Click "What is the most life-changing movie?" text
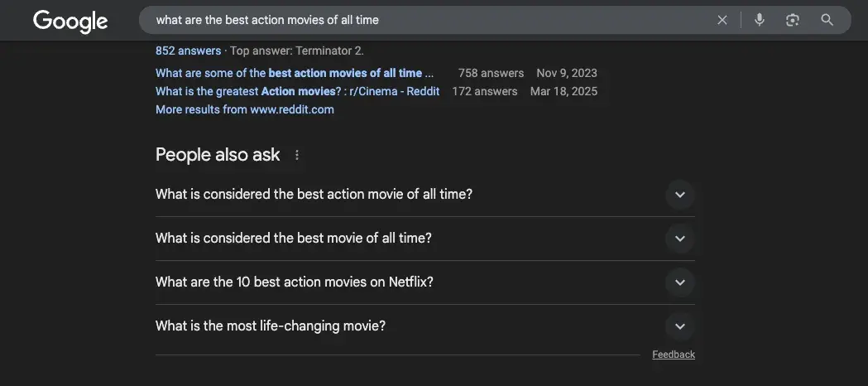The width and height of the screenshot is (868, 386). 270,326
